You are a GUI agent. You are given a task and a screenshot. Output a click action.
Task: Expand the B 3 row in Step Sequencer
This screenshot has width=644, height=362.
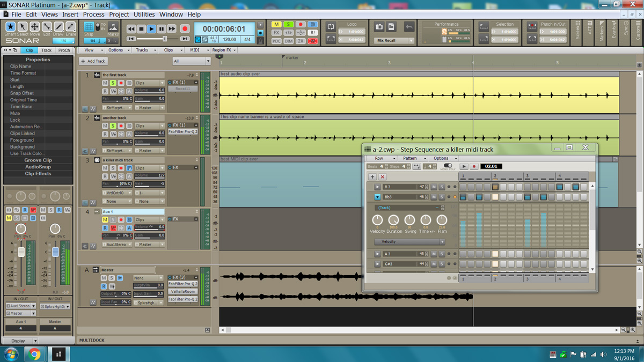(377, 187)
